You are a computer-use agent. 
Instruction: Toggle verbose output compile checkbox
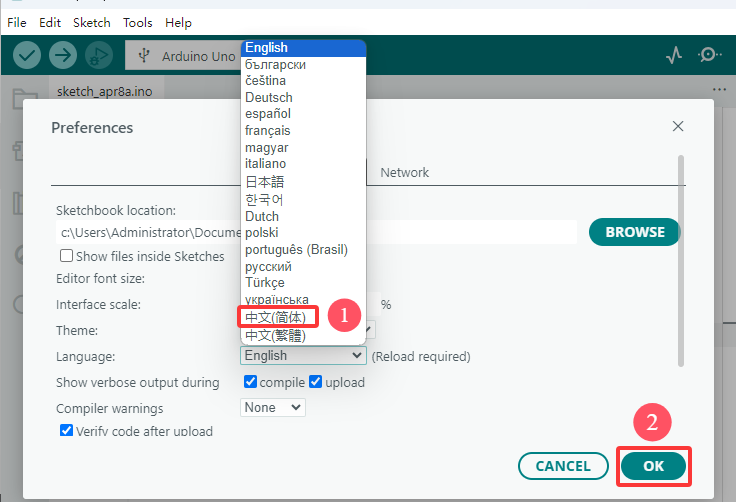point(250,381)
